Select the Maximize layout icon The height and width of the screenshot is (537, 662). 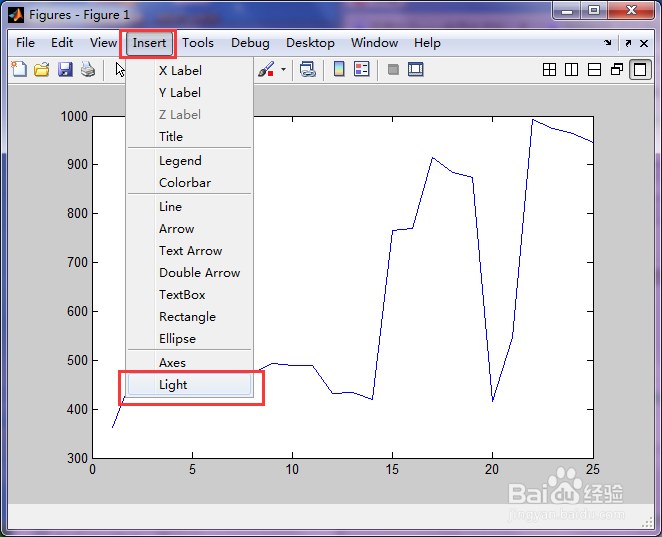[x=640, y=70]
